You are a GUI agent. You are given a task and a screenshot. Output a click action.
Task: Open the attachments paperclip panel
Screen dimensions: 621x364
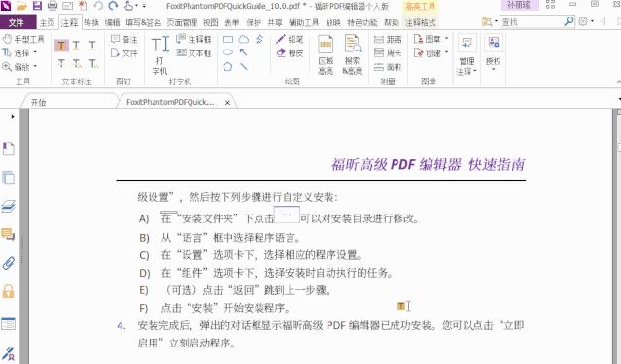[x=9, y=263]
